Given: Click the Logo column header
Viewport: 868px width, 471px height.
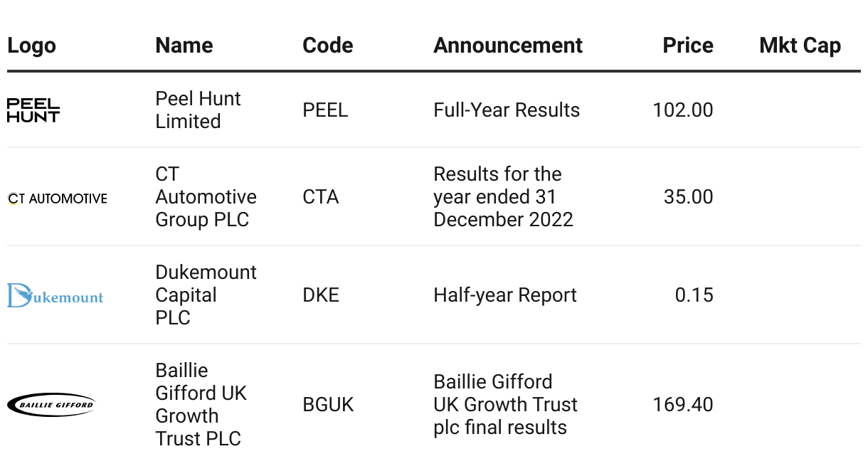Looking at the screenshot, I should [31, 46].
